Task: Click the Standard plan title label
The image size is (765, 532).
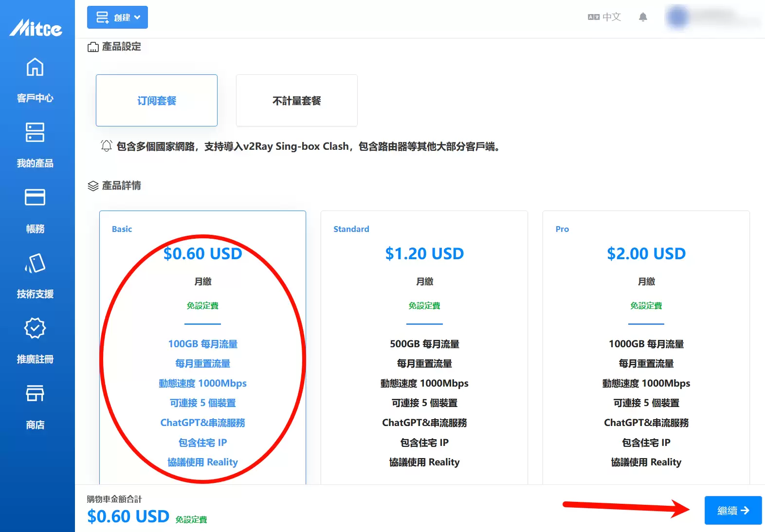Action: pyautogui.click(x=351, y=229)
